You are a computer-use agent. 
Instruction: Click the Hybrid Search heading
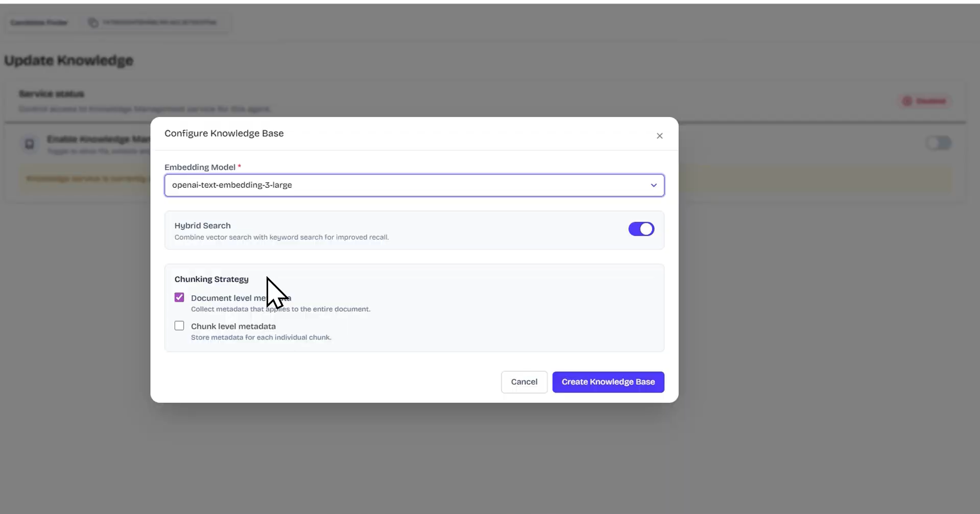[x=203, y=226]
